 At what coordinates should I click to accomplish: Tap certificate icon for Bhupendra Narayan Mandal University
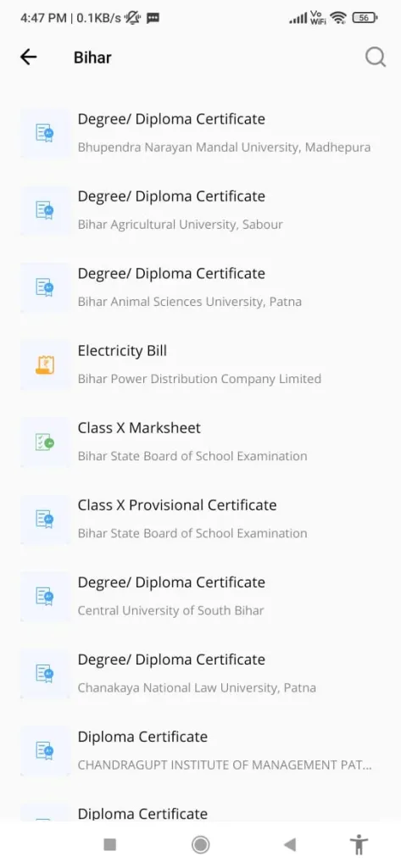45,133
